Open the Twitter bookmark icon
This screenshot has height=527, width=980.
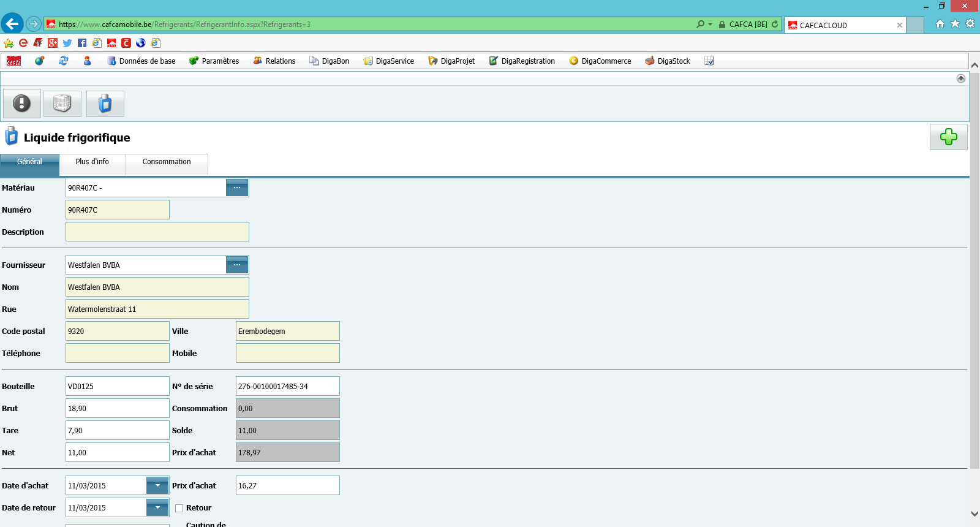click(67, 43)
